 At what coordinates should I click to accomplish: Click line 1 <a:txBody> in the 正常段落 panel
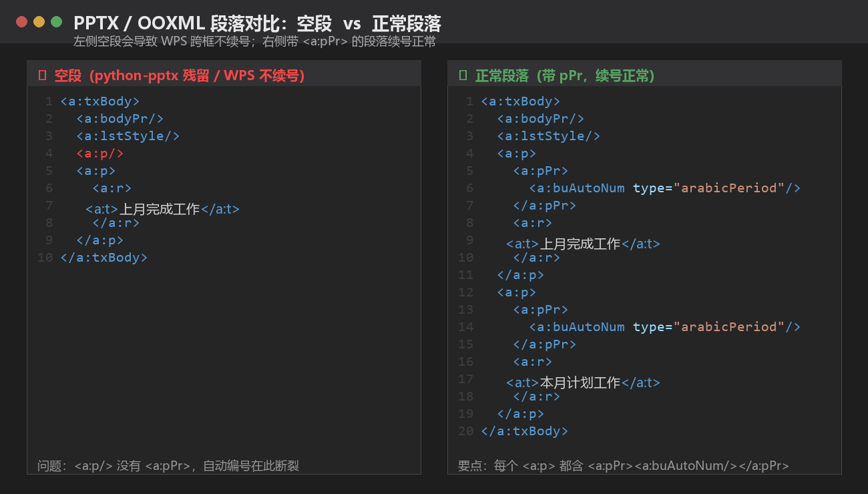(x=521, y=101)
